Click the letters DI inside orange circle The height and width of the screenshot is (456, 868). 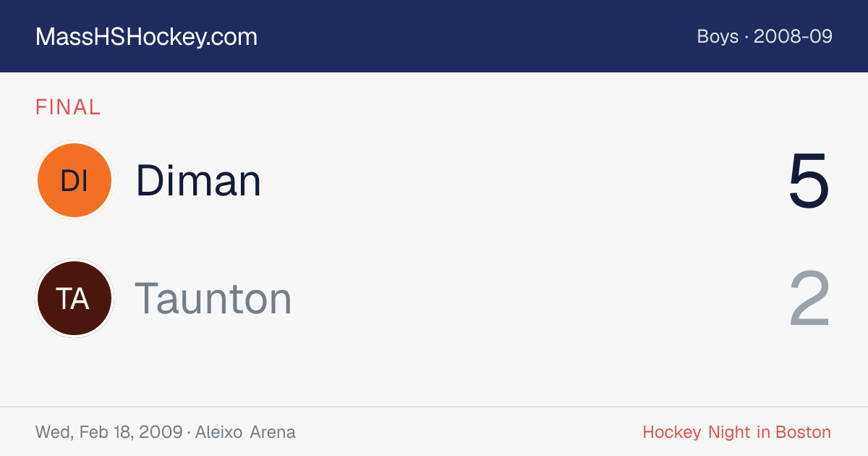[74, 181]
